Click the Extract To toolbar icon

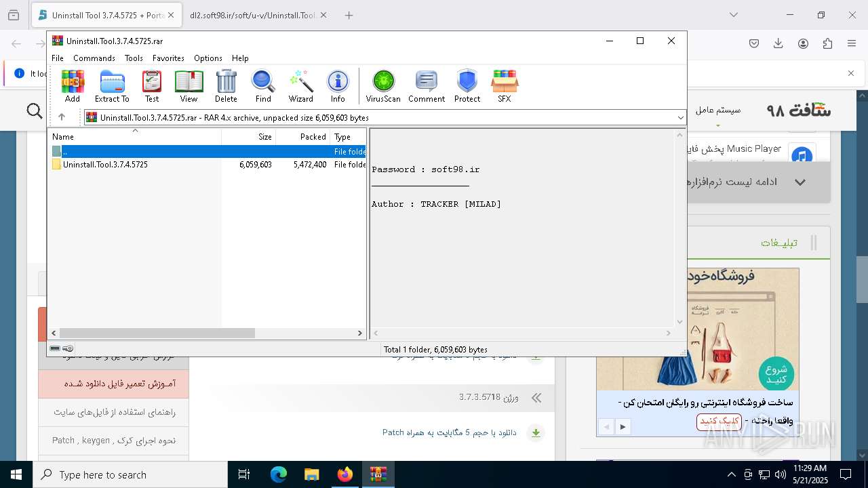pos(112,86)
